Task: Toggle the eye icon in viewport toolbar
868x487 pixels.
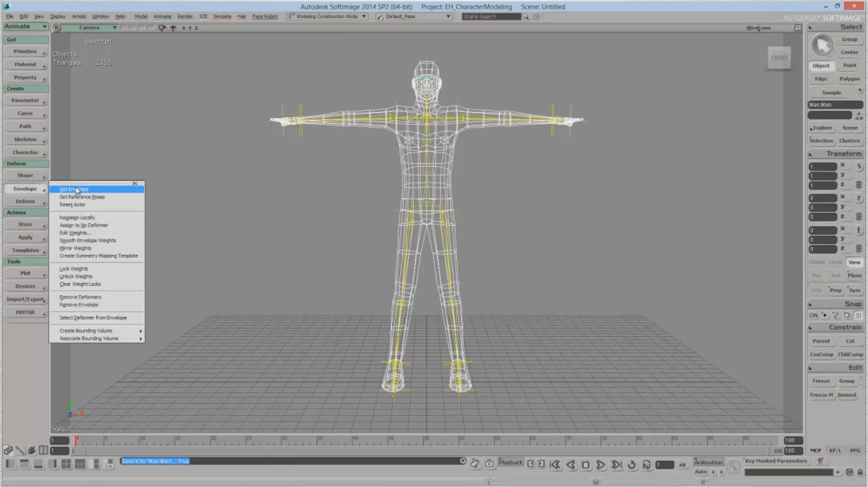Action: 173,28
